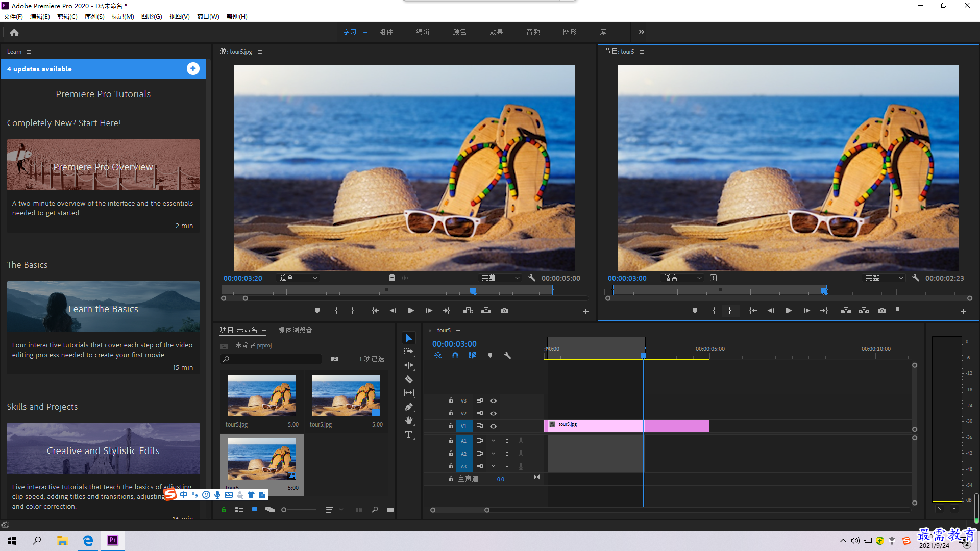Mute audio track A1
The width and height of the screenshot is (980, 551).
[493, 441]
